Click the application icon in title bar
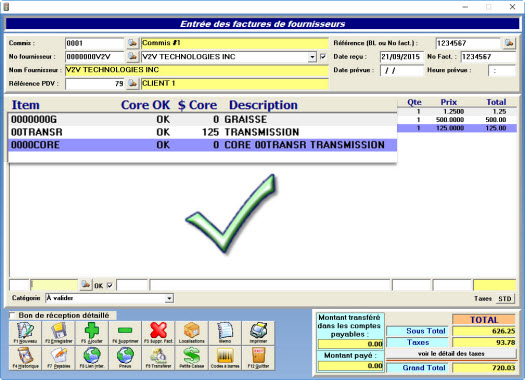The height and width of the screenshot is (380, 525). 6,7
